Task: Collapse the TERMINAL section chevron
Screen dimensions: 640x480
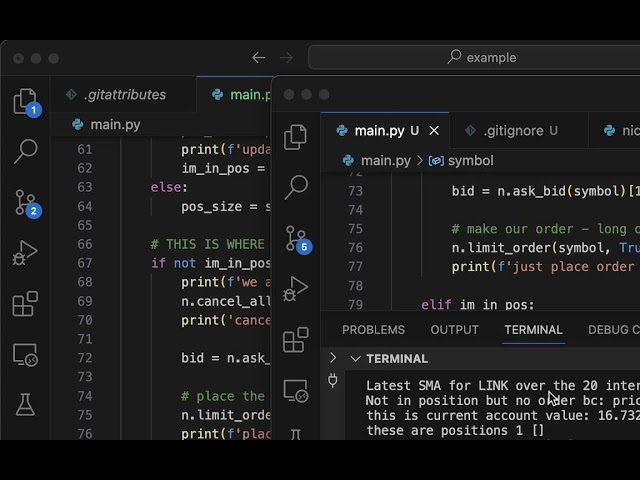Action: (x=355, y=359)
